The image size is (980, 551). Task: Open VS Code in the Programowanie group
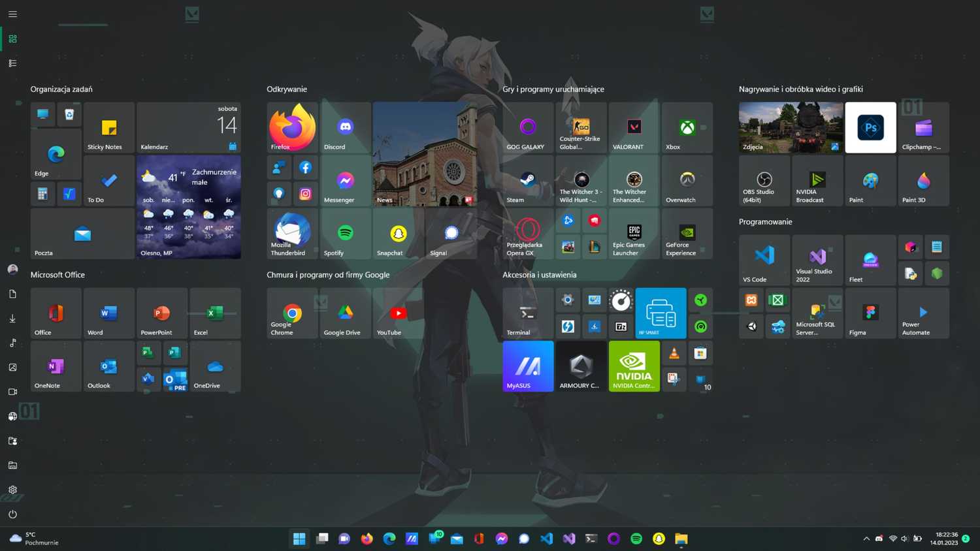coord(763,260)
